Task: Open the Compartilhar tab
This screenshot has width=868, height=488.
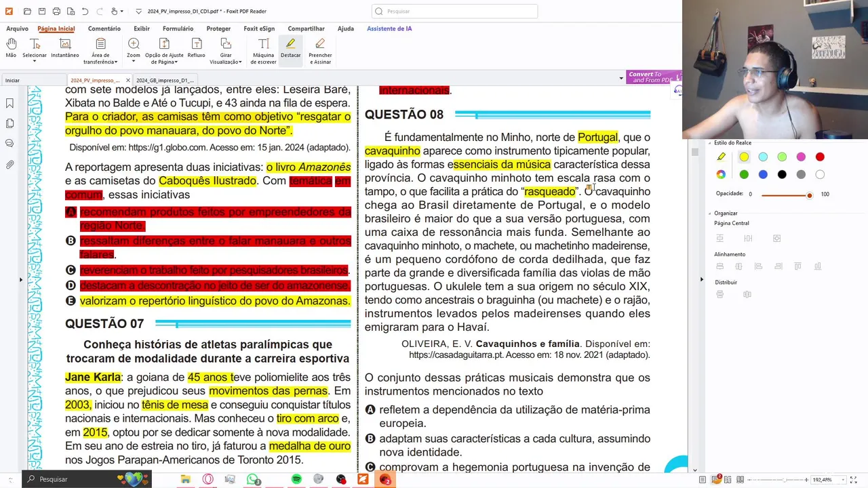Action: pyautogui.click(x=306, y=28)
